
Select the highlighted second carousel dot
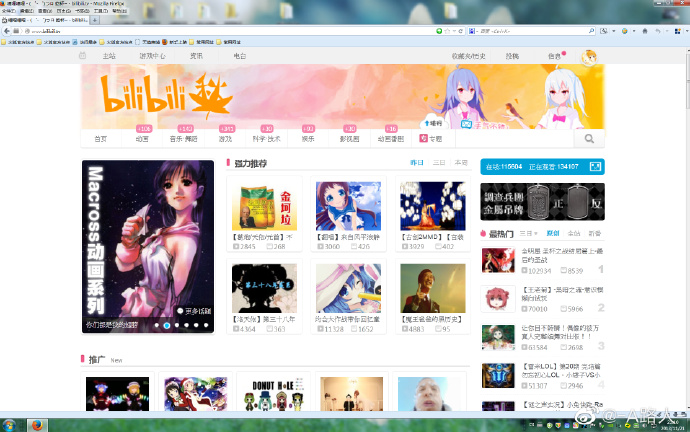point(167,326)
